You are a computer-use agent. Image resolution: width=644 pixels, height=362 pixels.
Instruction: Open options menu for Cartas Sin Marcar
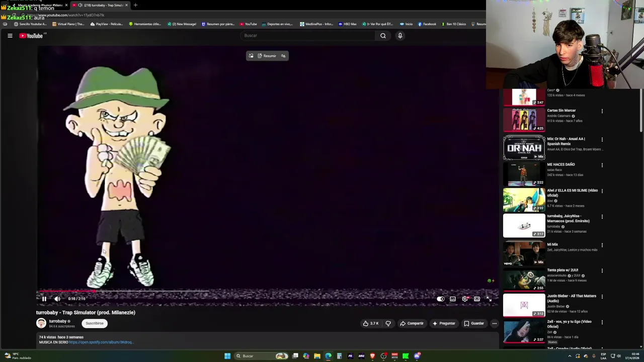coord(602,111)
